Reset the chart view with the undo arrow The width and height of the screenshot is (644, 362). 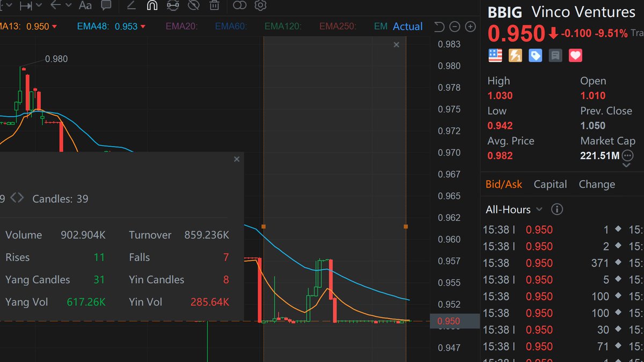[x=439, y=26]
